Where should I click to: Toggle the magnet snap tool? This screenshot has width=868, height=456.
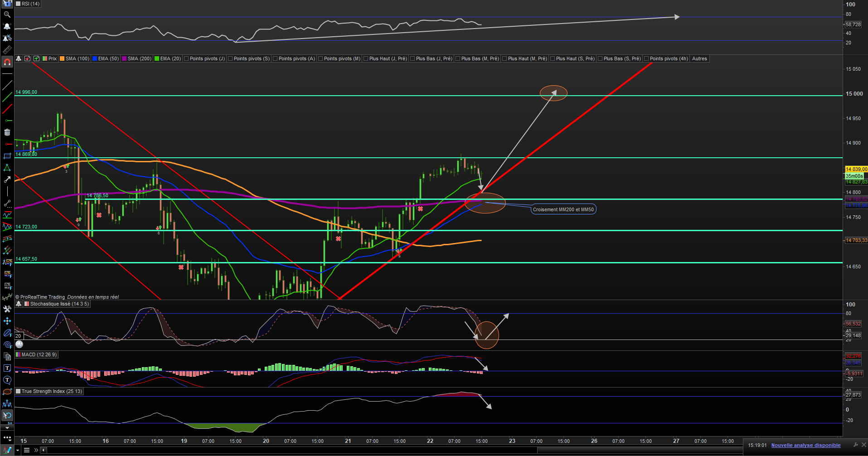[x=7, y=62]
